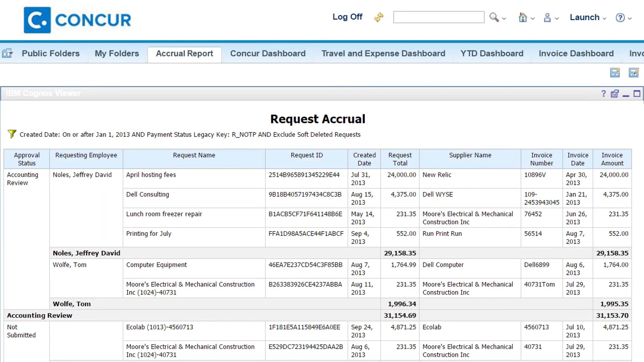Viewport: 644px width, 362px height.
Task: Click the search input field
Action: [439, 17]
